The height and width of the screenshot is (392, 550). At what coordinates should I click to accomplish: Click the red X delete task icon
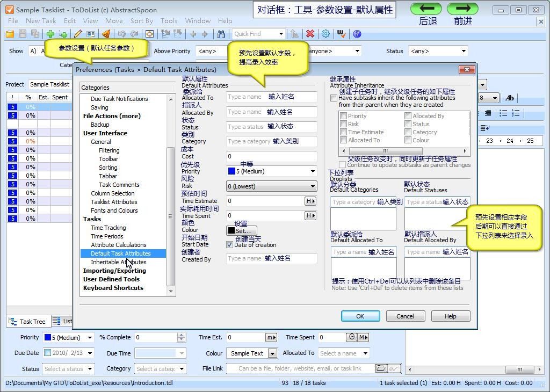pos(310,34)
